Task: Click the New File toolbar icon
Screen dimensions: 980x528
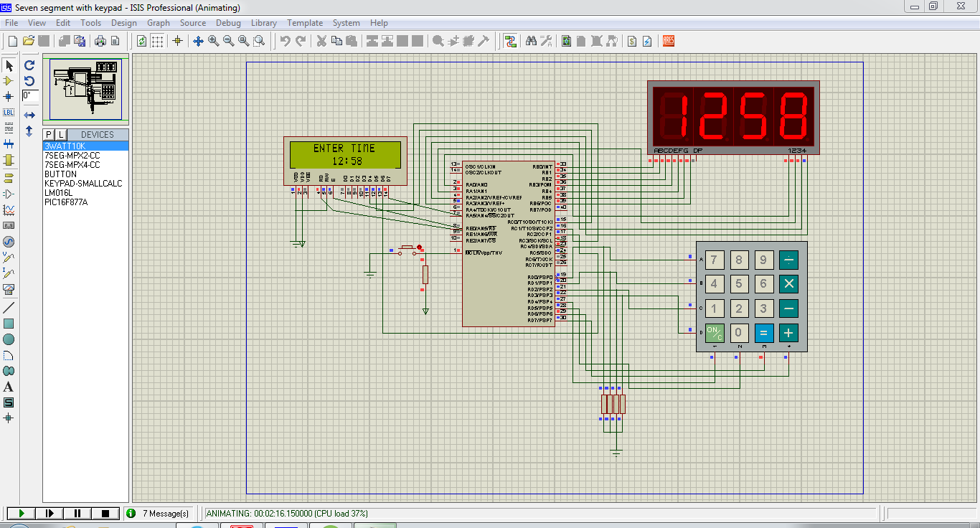Action: coord(13,41)
